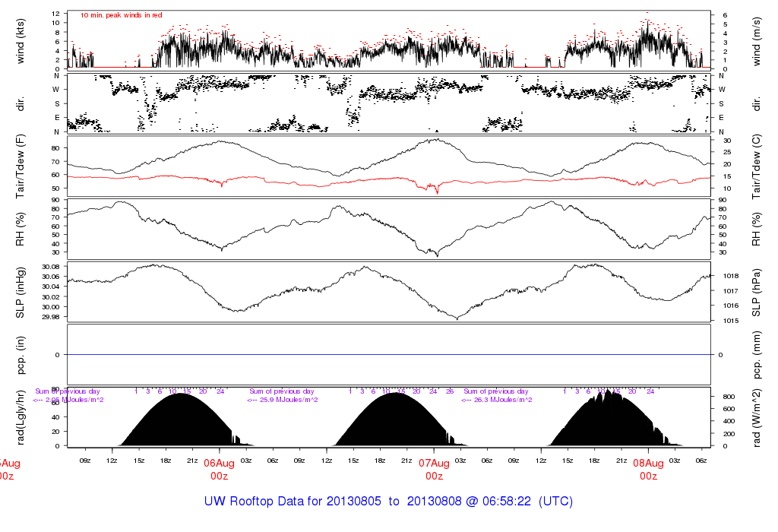Click the "pcp. (in)" axis label

pos(21,355)
